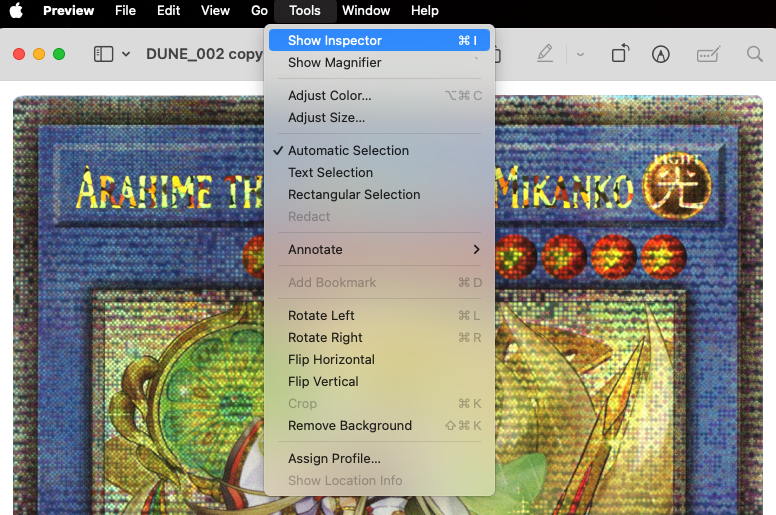Open the Search magnifier icon
Image resolution: width=776 pixels, height=515 pixels.
pos(755,54)
